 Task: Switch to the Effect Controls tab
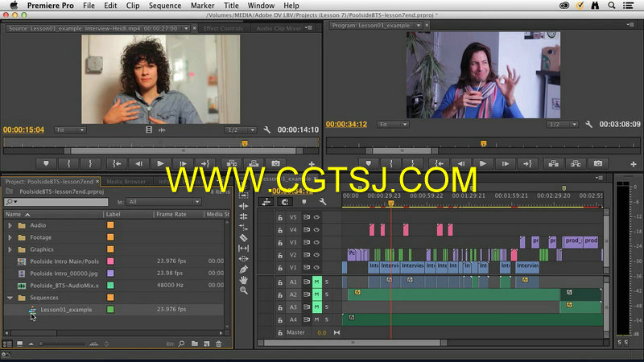(x=223, y=28)
